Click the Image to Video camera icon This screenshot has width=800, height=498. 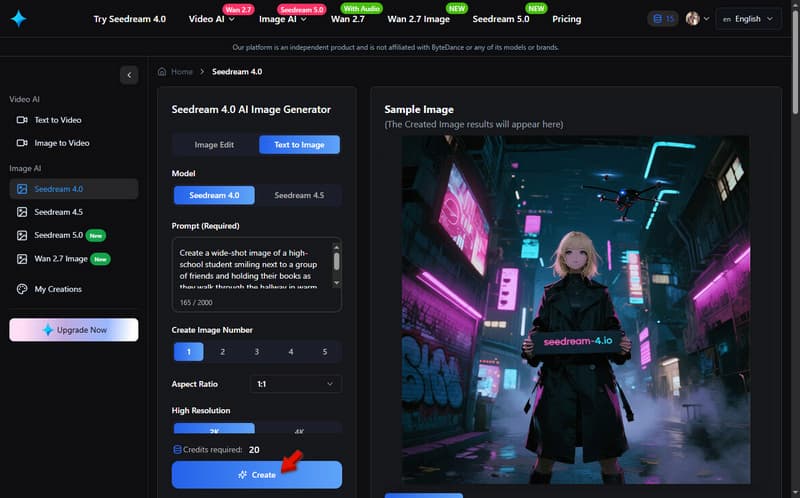(22, 143)
